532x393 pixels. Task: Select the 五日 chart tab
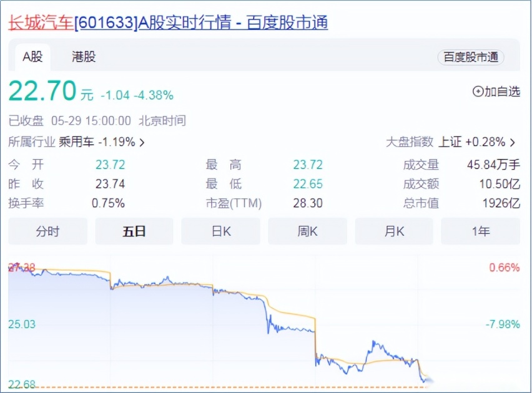tap(134, 231)
